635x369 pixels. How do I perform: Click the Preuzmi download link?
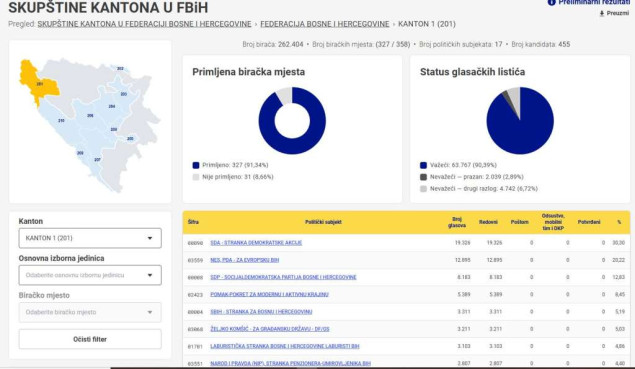tap(614, 13)
